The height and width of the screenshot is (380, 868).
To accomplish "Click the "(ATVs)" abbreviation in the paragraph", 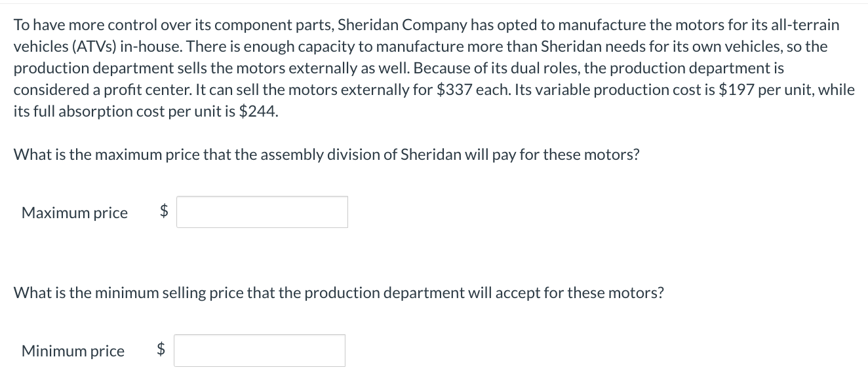I will (92, 47).
